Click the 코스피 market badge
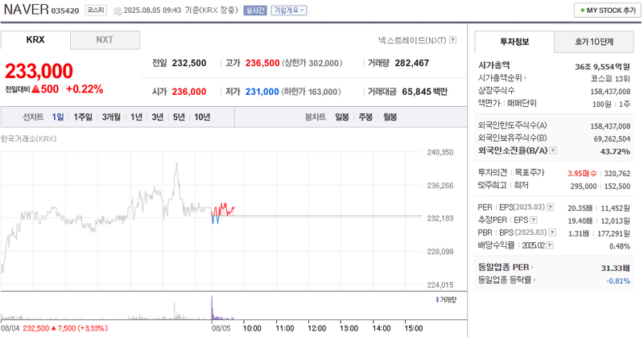644x337 pixels. pos(96,10)
